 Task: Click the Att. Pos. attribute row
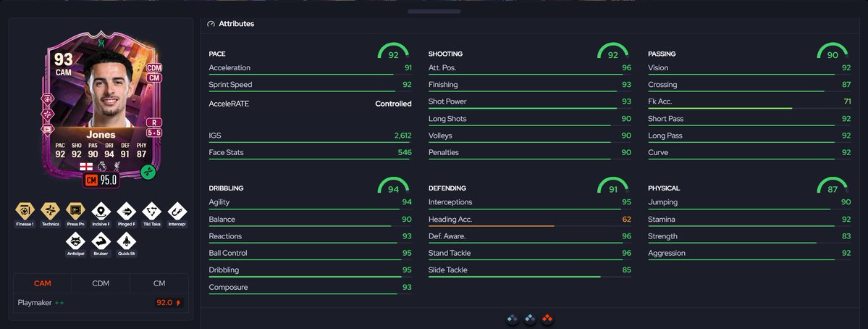tap(530, 68)
